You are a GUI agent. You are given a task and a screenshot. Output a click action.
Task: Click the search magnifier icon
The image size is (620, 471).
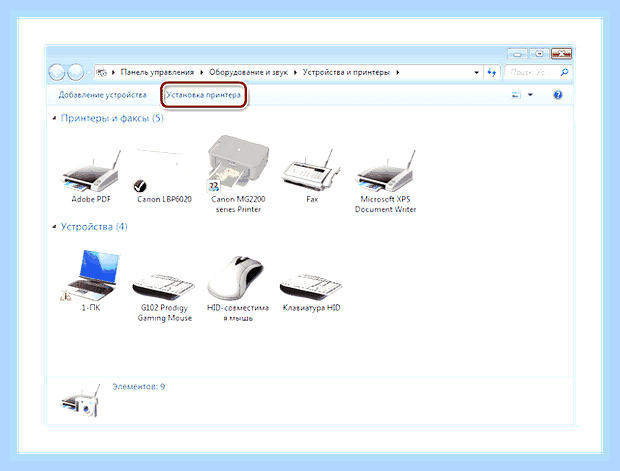[565, 72]
